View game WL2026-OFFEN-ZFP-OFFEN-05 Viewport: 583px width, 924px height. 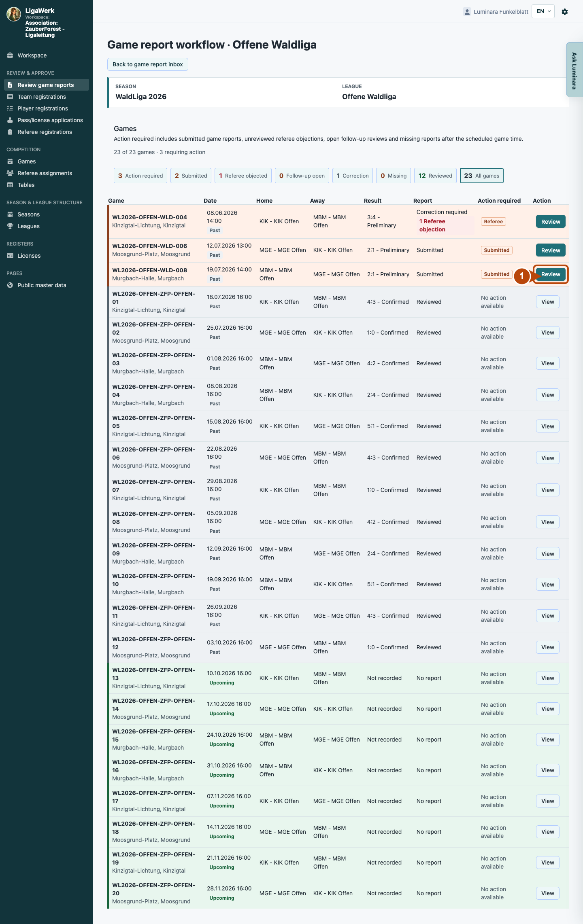[x=548, y=426]
